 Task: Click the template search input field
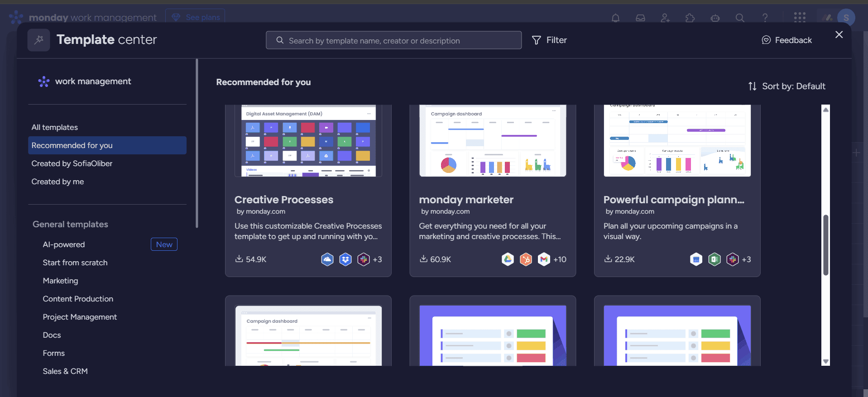pos(394,40)
